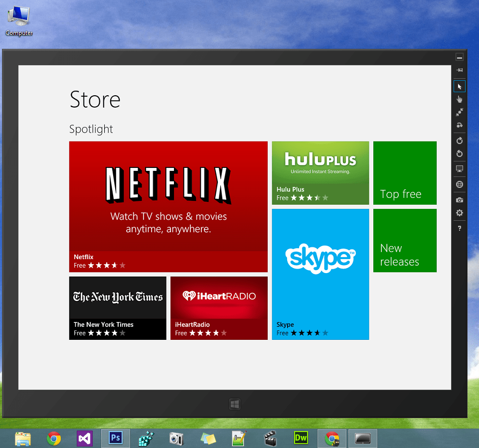Capture screenshot with camera icon
The image size is (479, 448).
click(x=460, y=200)
